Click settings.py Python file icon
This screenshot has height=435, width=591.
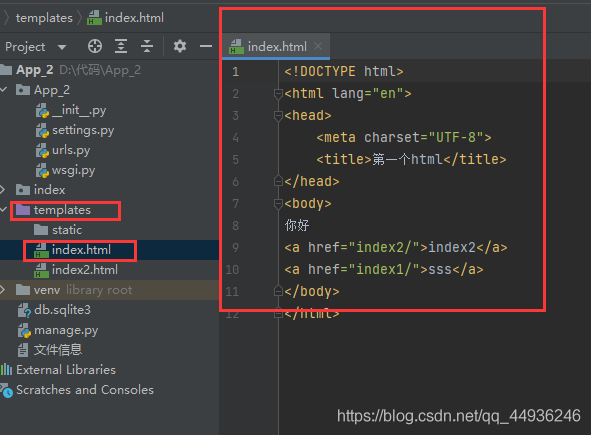tap(42, 130)
